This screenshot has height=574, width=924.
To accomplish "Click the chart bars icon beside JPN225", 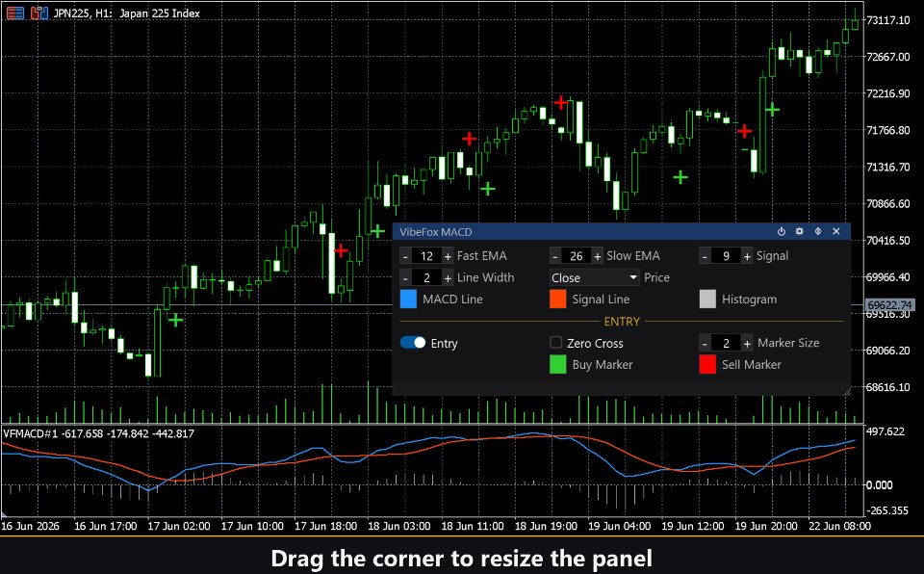I will click(x=38, y=13).
